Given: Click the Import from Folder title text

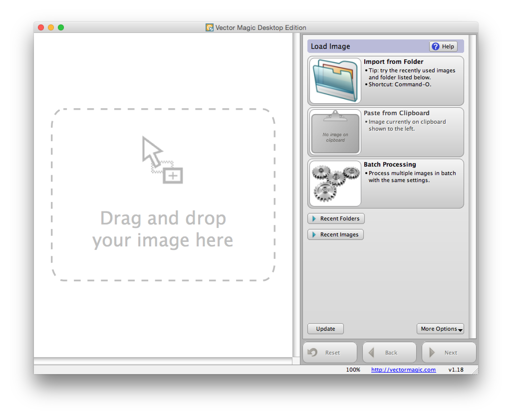Looking at the screenshot, I should (x=393, y=62).
